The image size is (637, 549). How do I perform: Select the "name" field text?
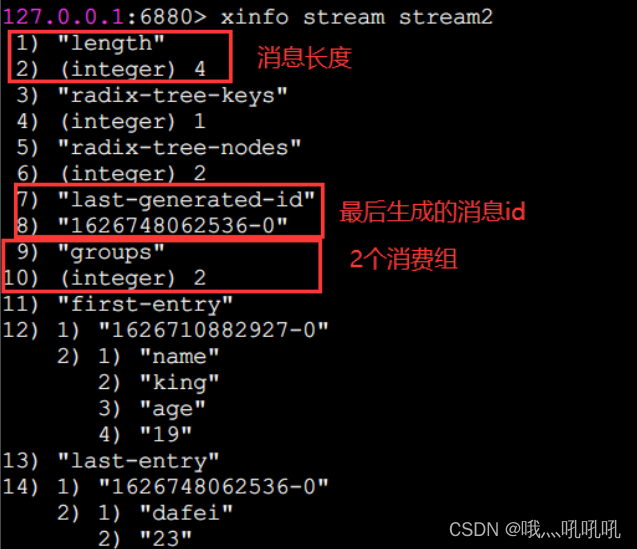[x=179, y=356]
